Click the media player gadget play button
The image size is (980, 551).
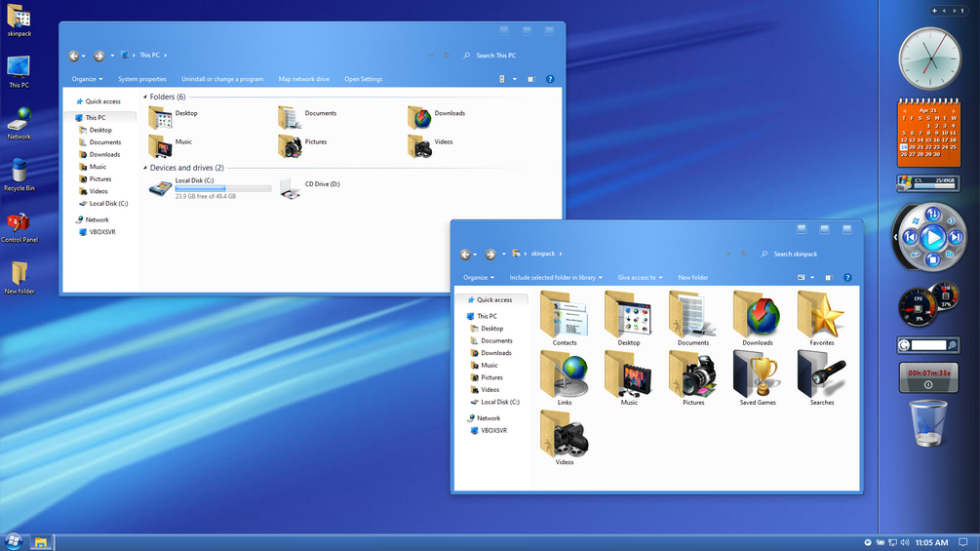(932, 237)
